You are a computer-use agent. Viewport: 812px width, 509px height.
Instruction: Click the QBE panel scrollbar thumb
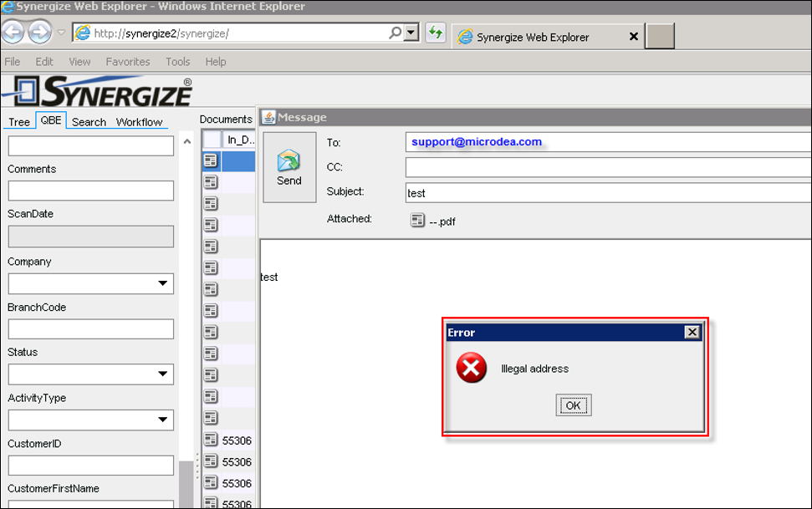186,484
